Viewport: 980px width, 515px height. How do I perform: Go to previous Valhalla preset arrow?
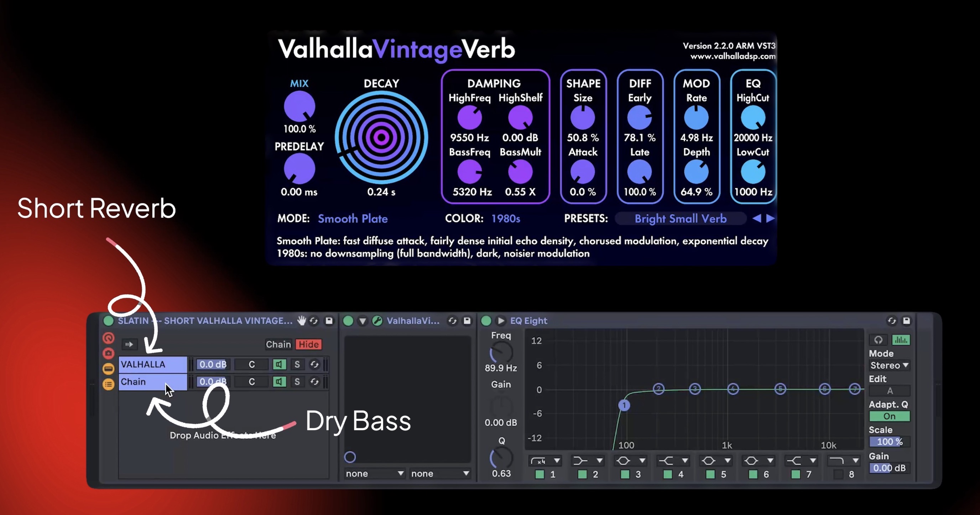(757, 218)
